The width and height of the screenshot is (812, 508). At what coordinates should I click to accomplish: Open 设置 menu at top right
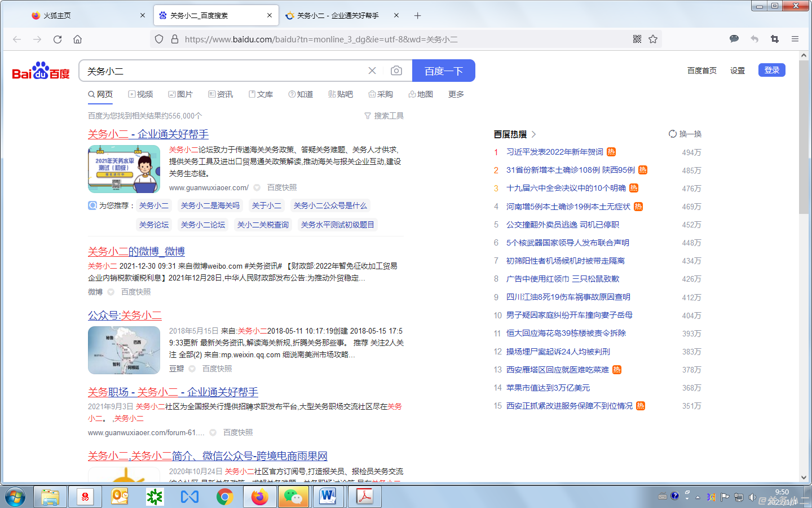[x=738, y=71]
